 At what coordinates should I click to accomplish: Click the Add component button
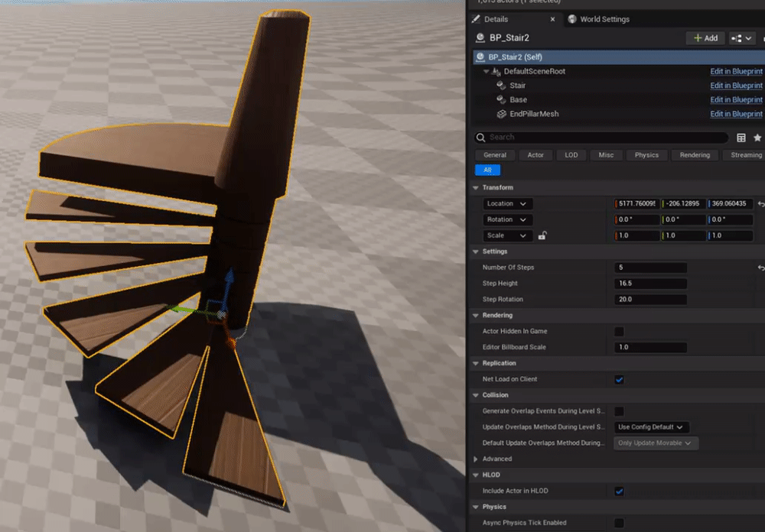pyautogui.click(x=705, y=37)
